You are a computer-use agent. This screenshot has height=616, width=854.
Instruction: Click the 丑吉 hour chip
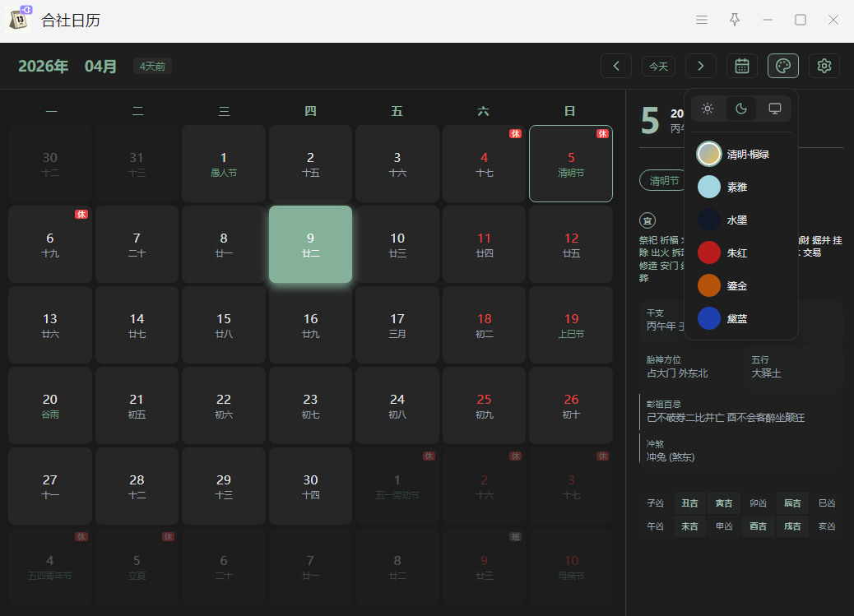689,503
